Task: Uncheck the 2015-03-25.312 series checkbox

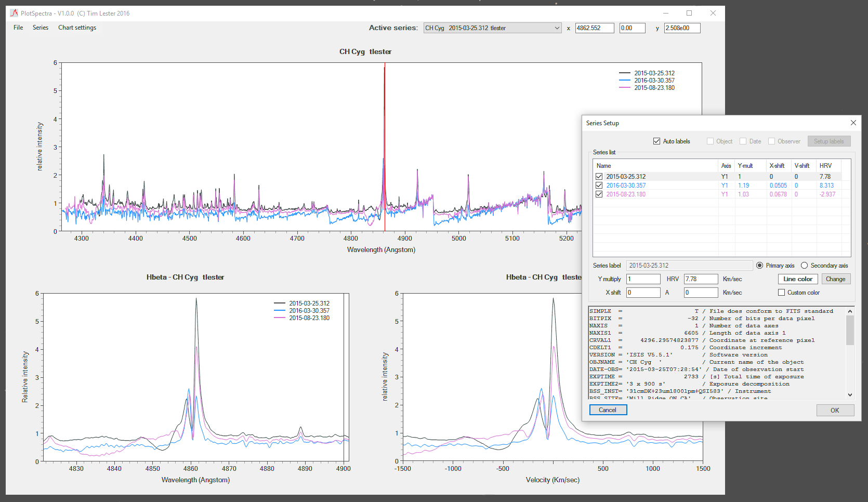Action: (599, 177)
